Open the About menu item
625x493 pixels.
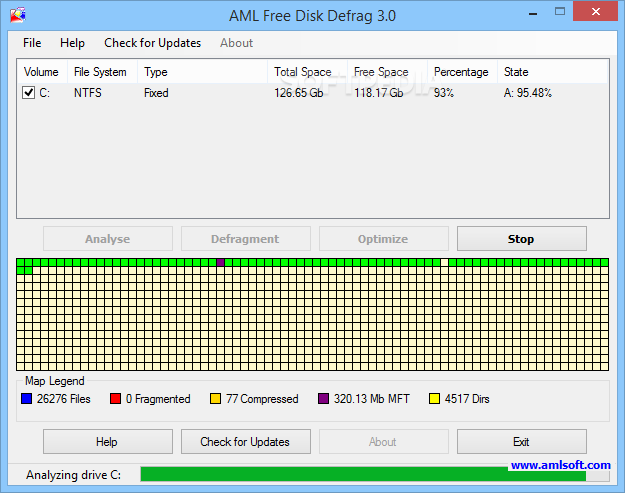pos(236,43)
